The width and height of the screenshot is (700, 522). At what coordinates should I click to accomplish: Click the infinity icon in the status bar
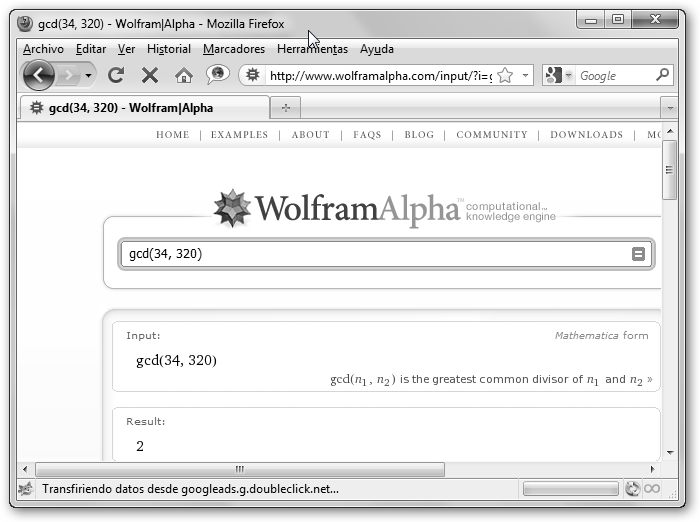pyautogui.click(x=652, y=489)
